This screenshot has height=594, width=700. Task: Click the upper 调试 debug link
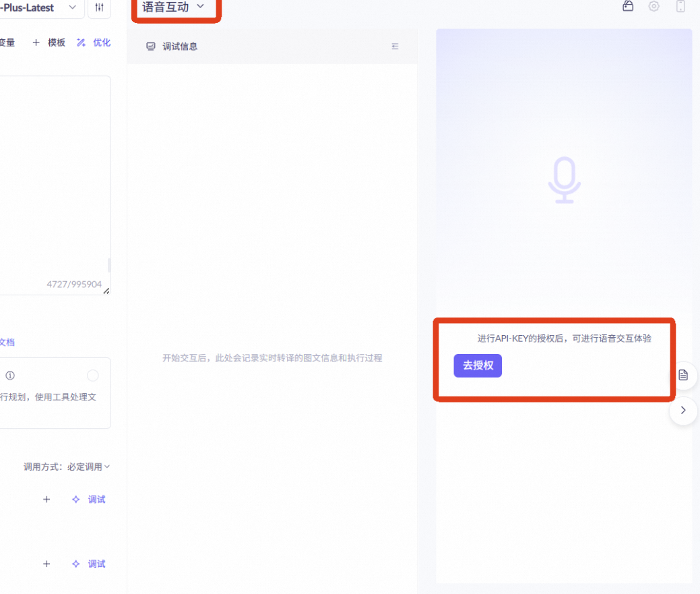click(96, 500)
